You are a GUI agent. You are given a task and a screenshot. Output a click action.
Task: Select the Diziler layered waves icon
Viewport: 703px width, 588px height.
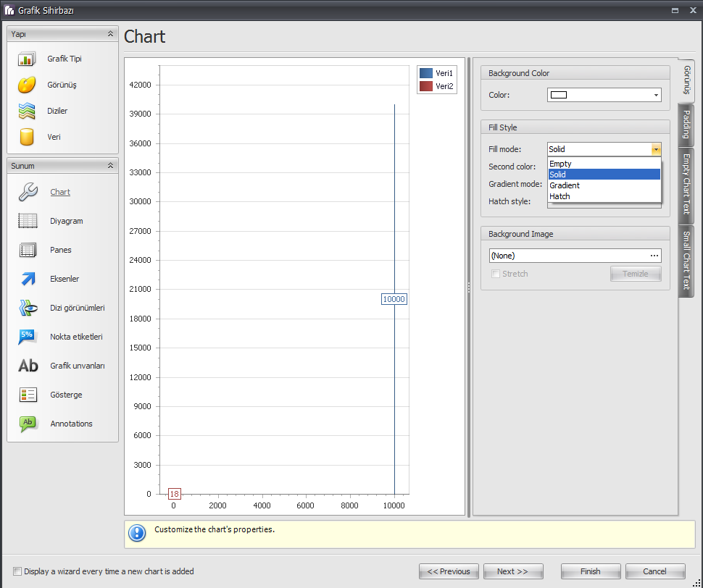pyautogui.click(x=26, y=111)
